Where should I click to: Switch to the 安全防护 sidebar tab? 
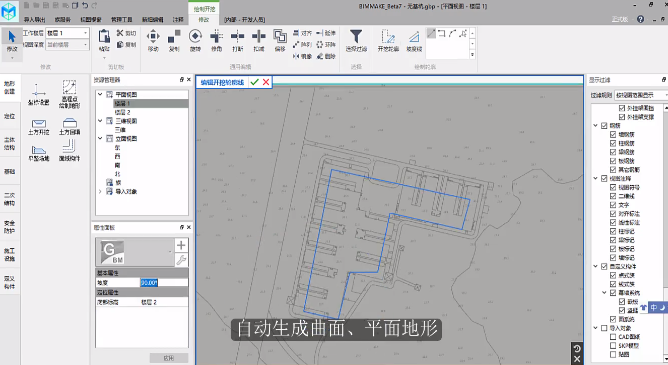pos(9,227)
